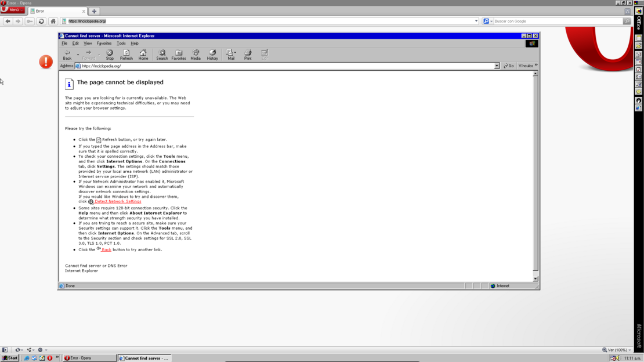Click the down arrow on the page scrollbar
This screenshot has width=644, height=362.
536,278
